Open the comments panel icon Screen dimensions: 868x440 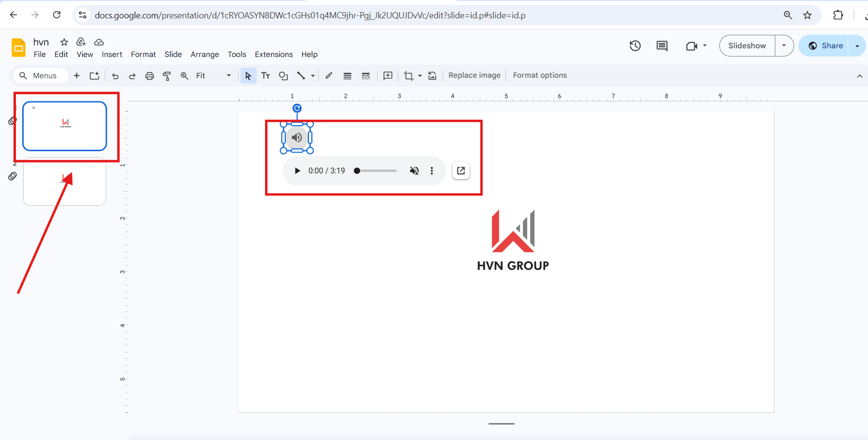[662, 46]
